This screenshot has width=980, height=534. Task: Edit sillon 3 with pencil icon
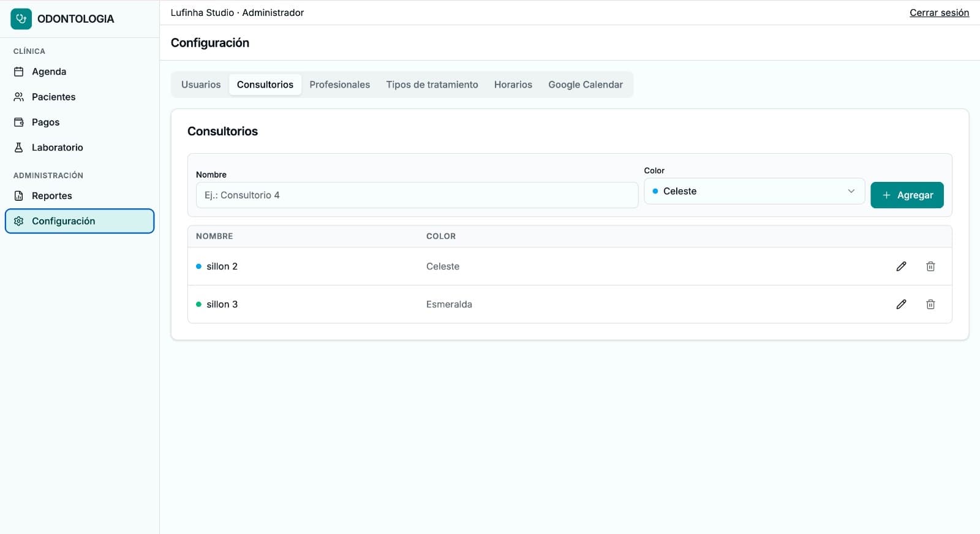click(901, 304)
